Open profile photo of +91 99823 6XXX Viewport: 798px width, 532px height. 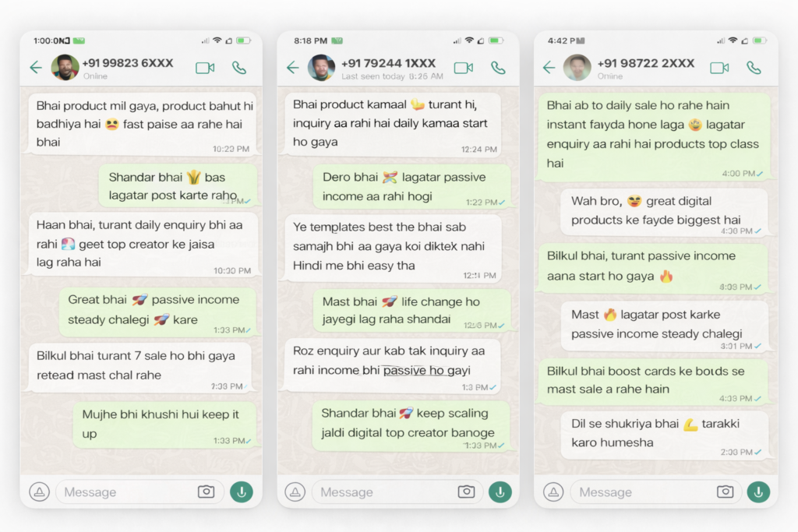[x=65, y=68]
